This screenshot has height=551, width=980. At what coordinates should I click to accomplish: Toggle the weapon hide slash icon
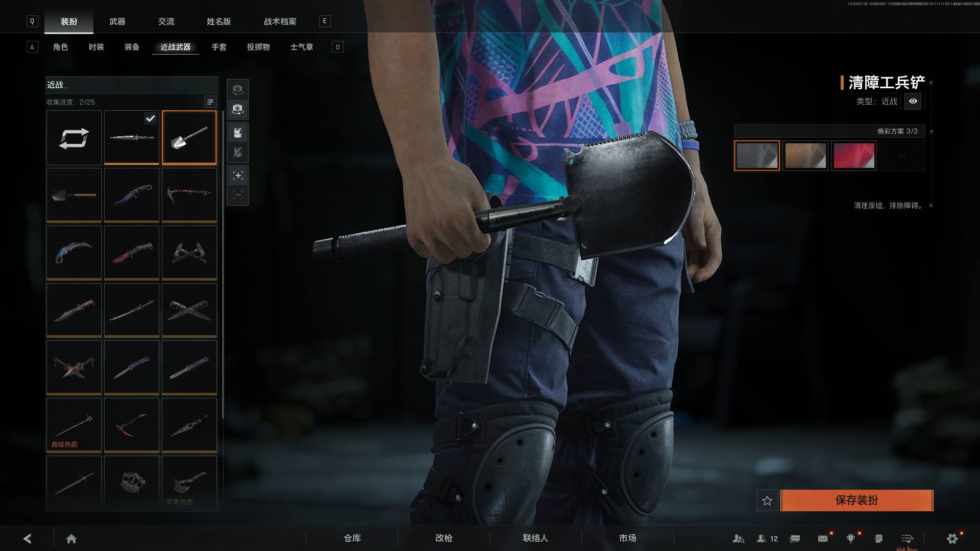238,152
